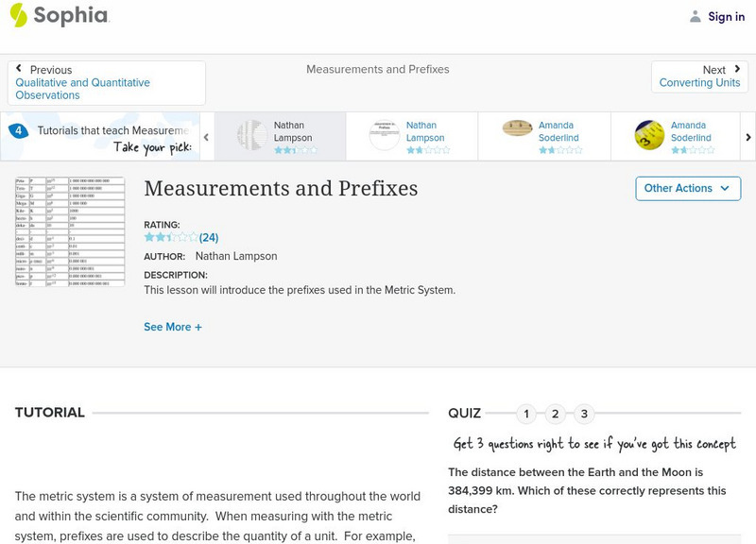Click the user profile icon beside Sign in
This screenshot has width=756, height=544.
click(696, 16)
